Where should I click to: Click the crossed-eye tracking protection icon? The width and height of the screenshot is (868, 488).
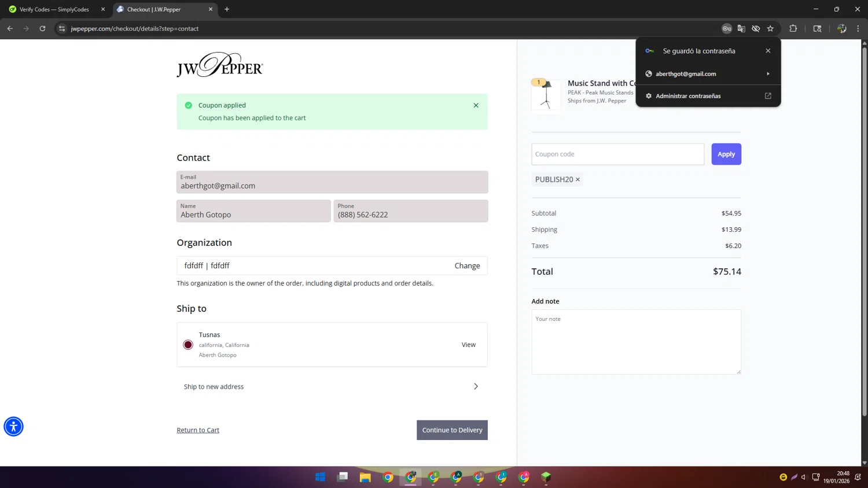[756, 28]
